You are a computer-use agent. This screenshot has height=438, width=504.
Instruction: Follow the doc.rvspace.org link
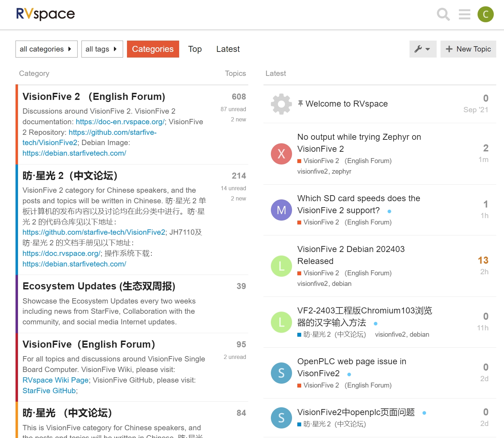(x=61, y=253)
